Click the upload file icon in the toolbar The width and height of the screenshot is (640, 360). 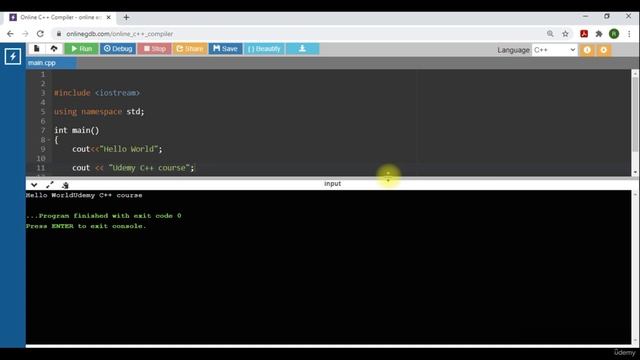(x=54, y=49)
